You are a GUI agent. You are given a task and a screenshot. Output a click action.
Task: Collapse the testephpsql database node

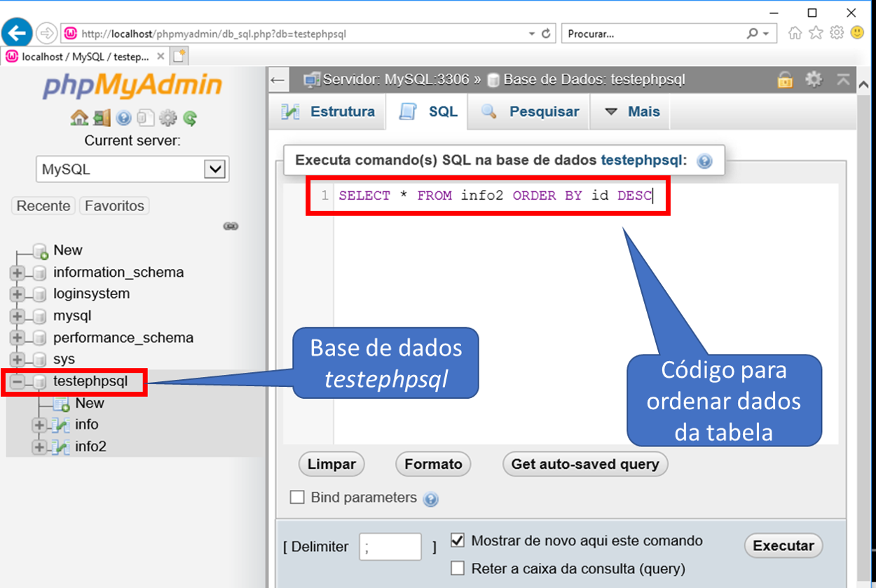[x=18, y=382]
